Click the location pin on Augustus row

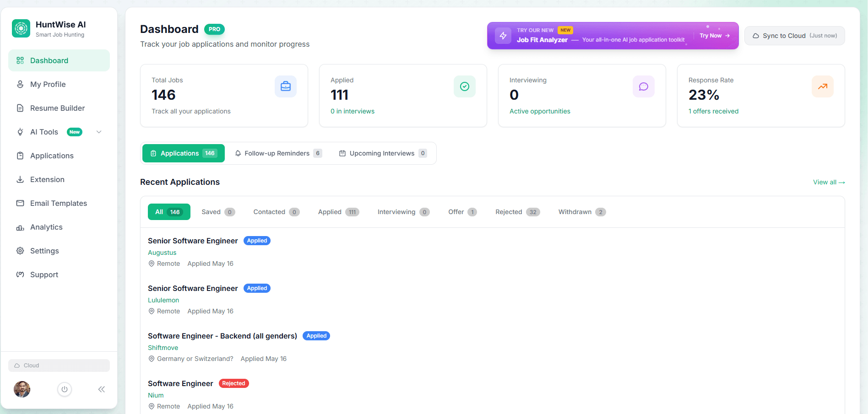pyautogui.click(x=152, y=263)
